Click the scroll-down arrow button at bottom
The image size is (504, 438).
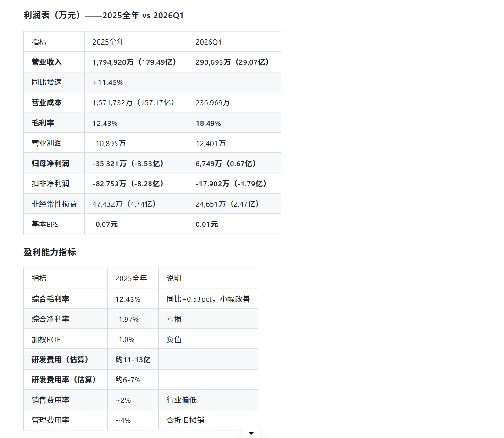pos(251,432)
